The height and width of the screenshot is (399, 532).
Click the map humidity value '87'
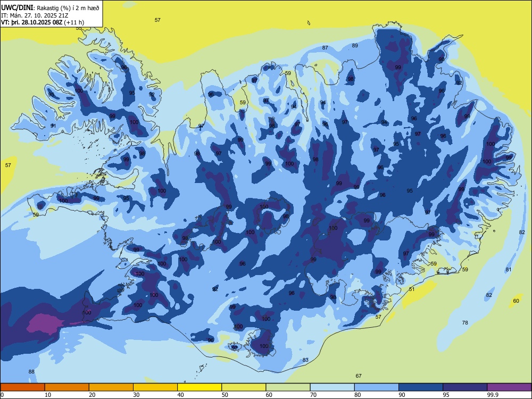[x=325, y=47]
